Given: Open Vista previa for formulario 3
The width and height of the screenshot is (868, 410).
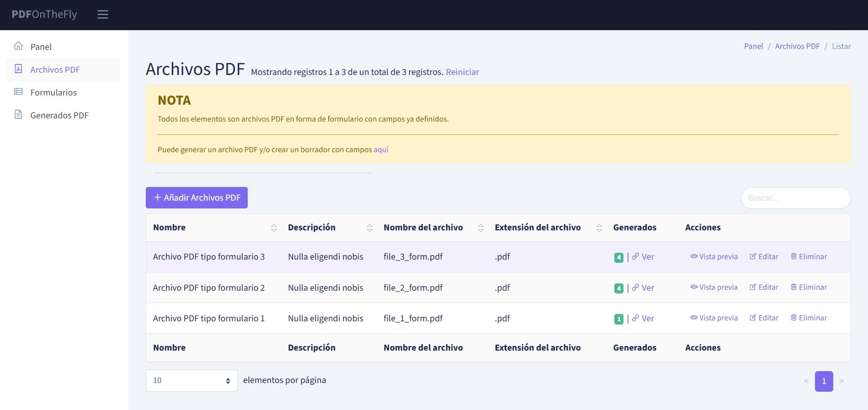Looking at the screenshot, I should coord(714,256).
